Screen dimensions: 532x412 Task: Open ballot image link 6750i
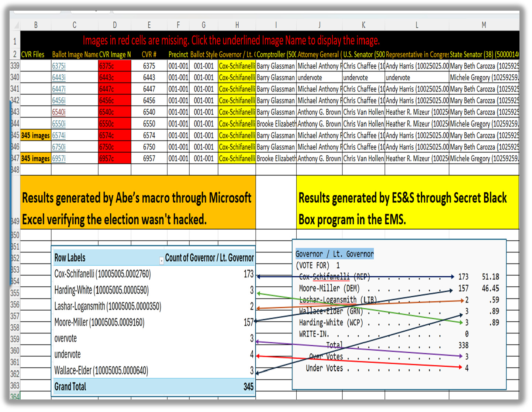click(x=59, y=147)
